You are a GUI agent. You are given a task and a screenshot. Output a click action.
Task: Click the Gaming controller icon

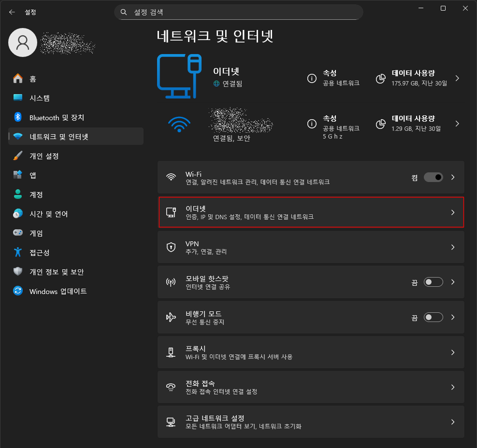point(18,233)
